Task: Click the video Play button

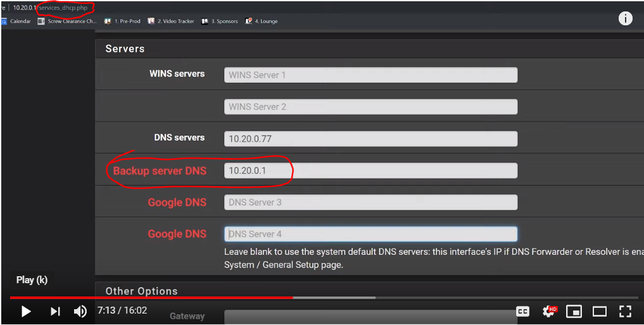Action: pyautogui.click(x=26, y=312)
